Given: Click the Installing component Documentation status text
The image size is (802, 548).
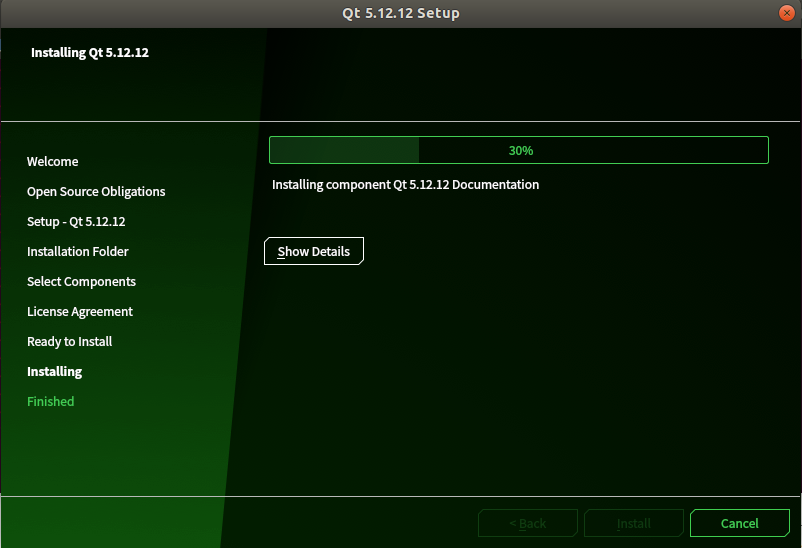Looking at the screenshot, I should pos(406,185).
